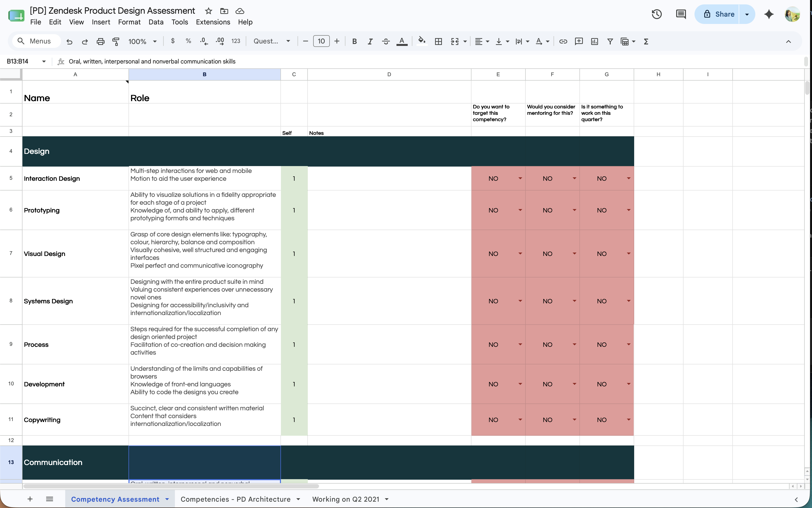Click the insert link icon
Image resolution: width=812 pixels, height=508 pixels.
(563, 41)
